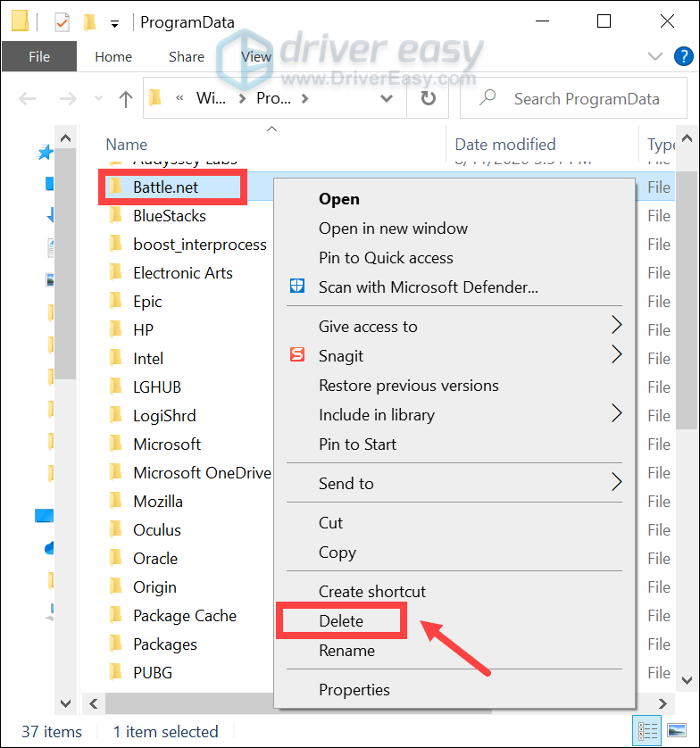Refresh the ProgramData folder view

coord(429,99)
